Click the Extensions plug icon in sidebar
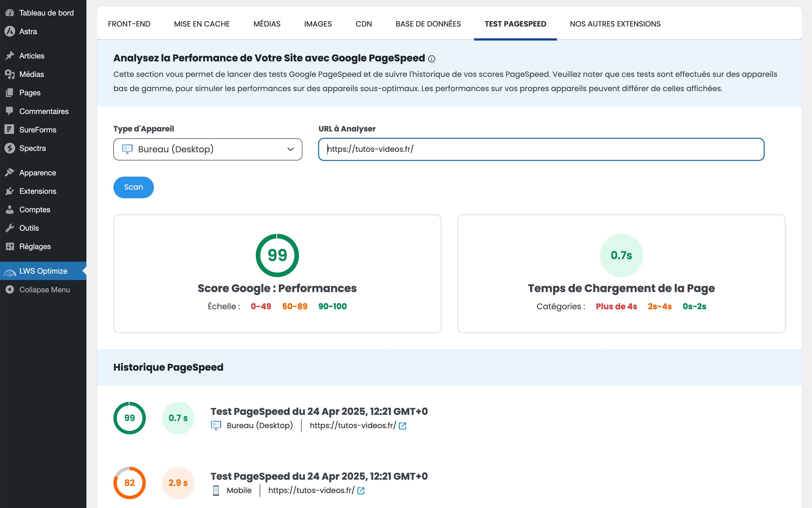Viewport: 812px width, 508px height. pyautogui.click(x=10, y=191)
